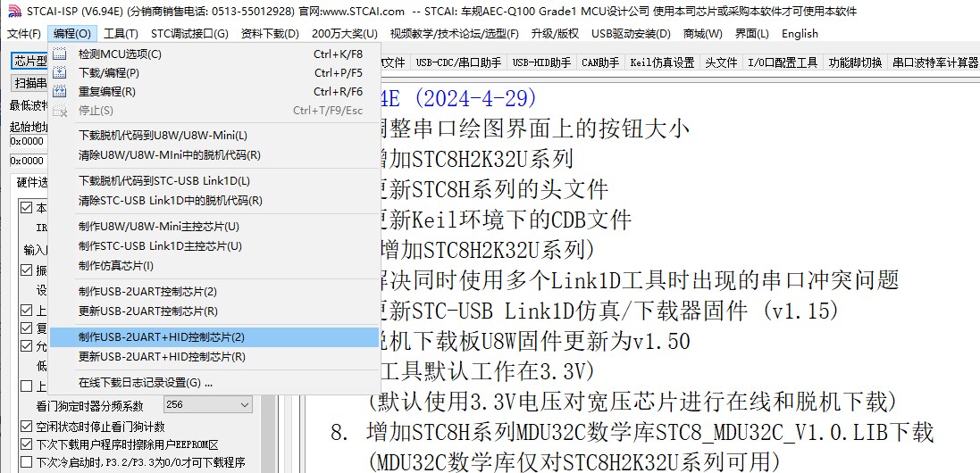The image size is (980, 473).
Task: Choose 检测MCU选项(C) from the menu
Action: (x=214, y=54)
